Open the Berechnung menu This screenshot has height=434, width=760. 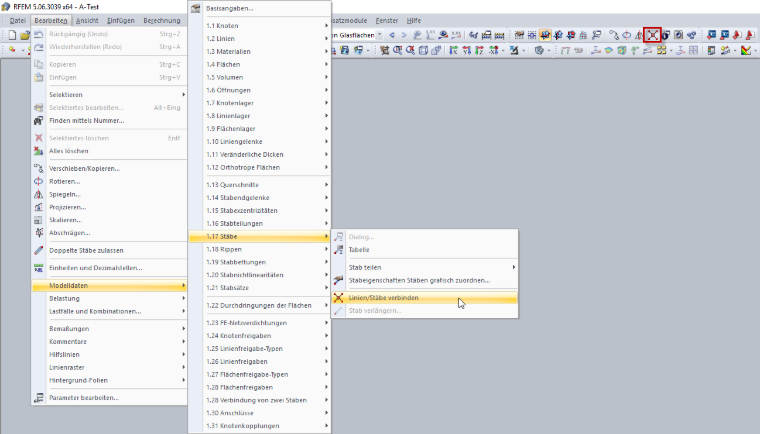point(162,20)
